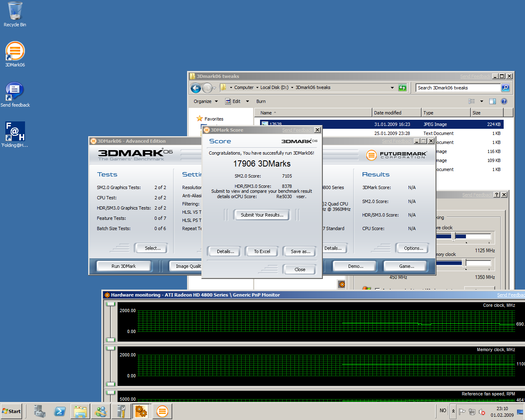The width and height of the screenshot is (525, 420).
Task: Expand the Edit button dropdown arrow
Action: coord(247,101)
